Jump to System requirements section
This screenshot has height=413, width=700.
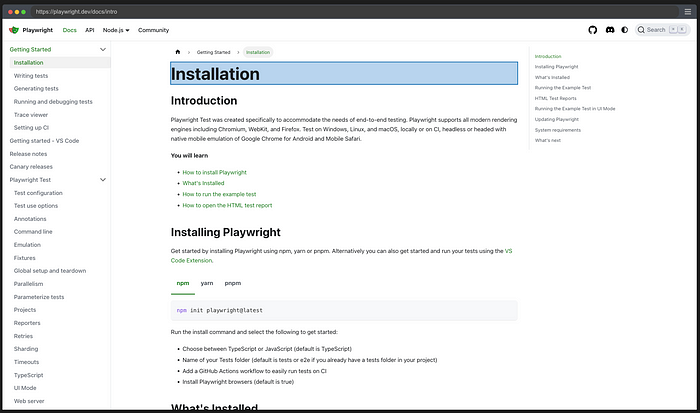[x=558, y=130]
